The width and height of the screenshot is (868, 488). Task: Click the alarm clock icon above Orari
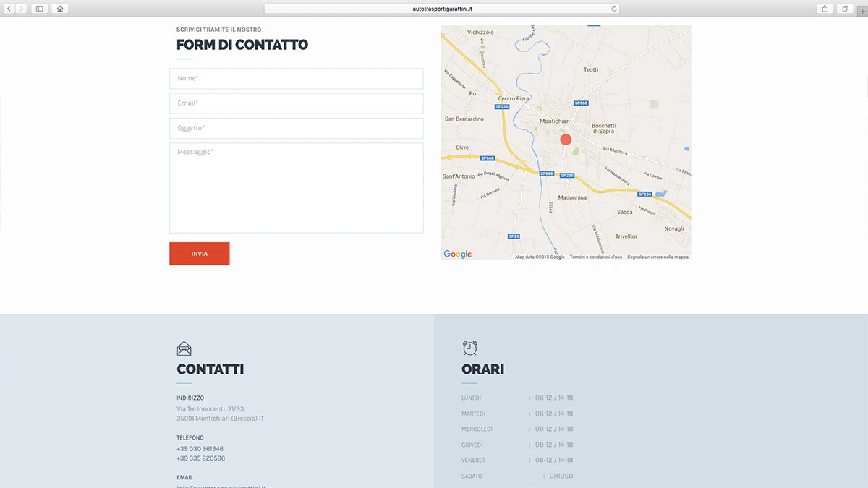(x=469, y=348)
